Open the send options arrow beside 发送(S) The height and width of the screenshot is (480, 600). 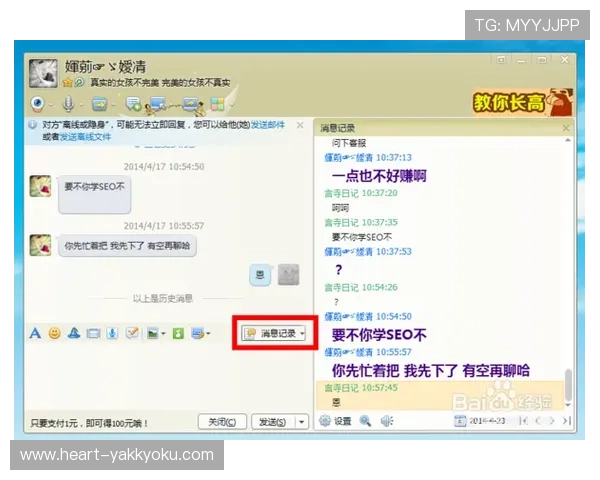(x=302, y=422)
